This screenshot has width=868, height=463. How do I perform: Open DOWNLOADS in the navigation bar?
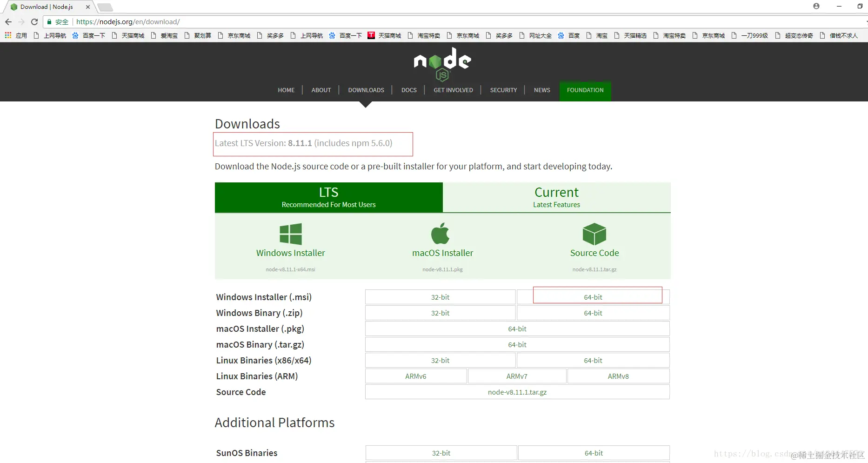pos(366,90)
